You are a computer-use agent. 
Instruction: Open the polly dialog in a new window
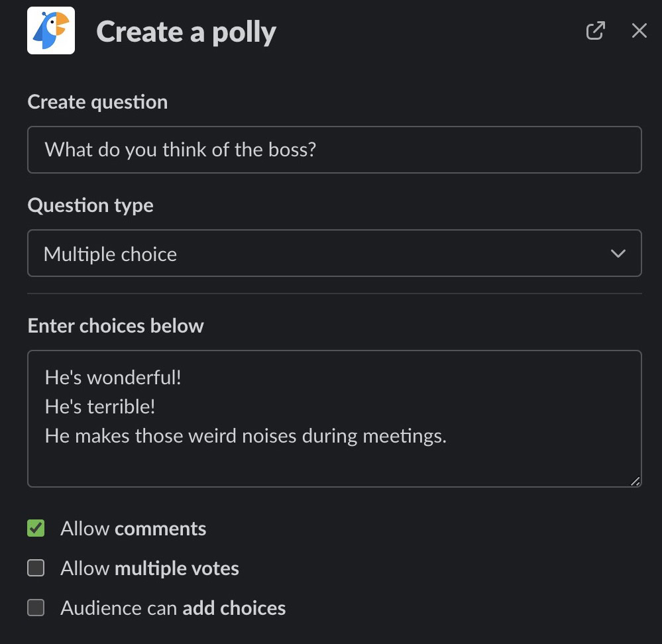[x=595, y=30]
